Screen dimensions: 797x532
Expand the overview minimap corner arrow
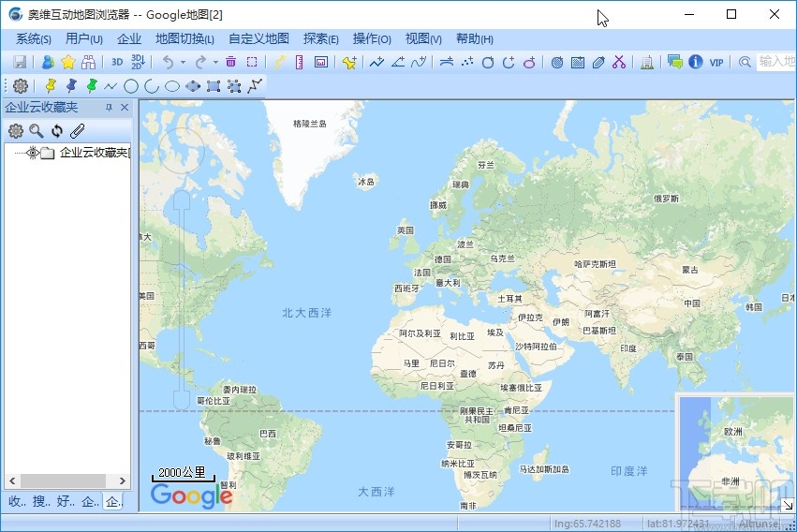787,504
